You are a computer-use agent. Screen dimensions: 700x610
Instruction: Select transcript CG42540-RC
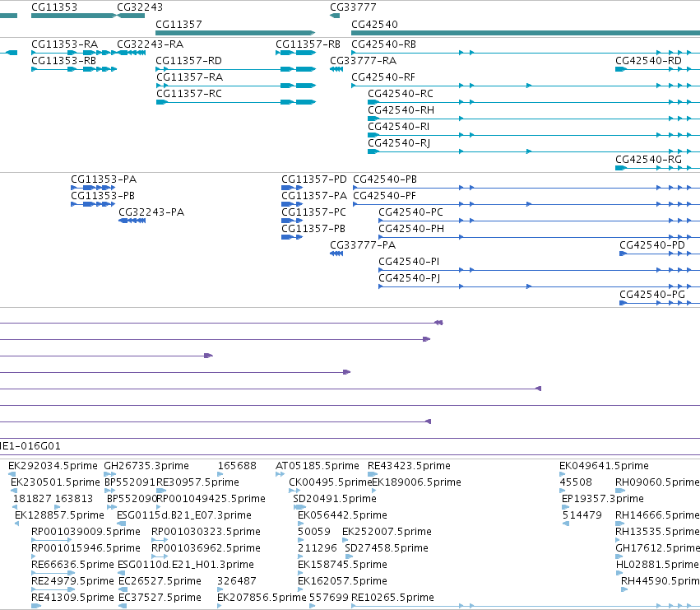tap(401, 94)
